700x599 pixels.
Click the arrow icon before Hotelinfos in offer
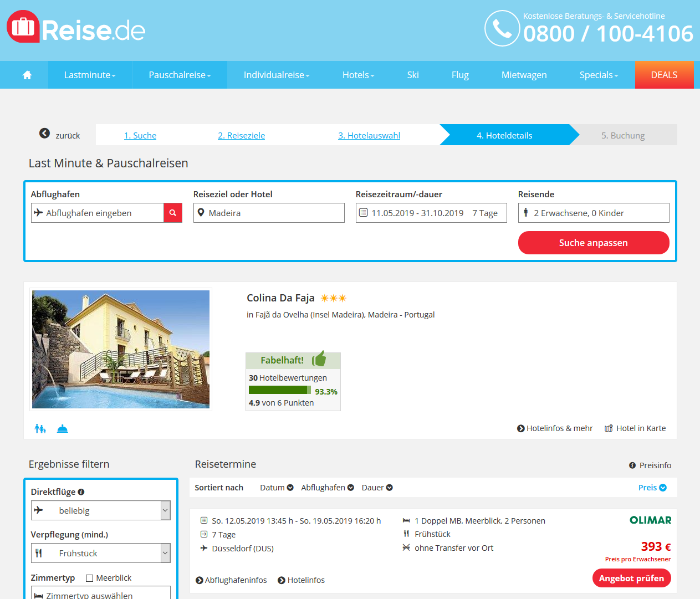point(282,580)
